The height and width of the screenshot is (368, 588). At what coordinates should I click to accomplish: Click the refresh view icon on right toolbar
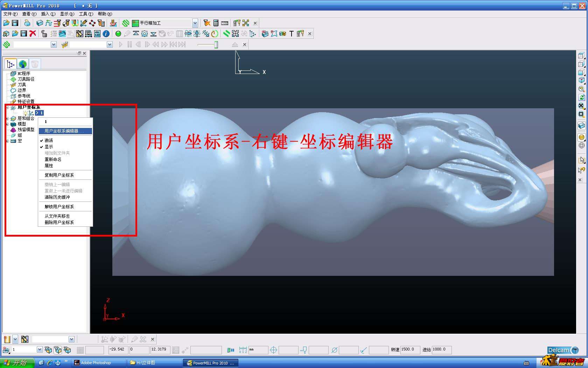pyautogui.click(x=581, y=97)
